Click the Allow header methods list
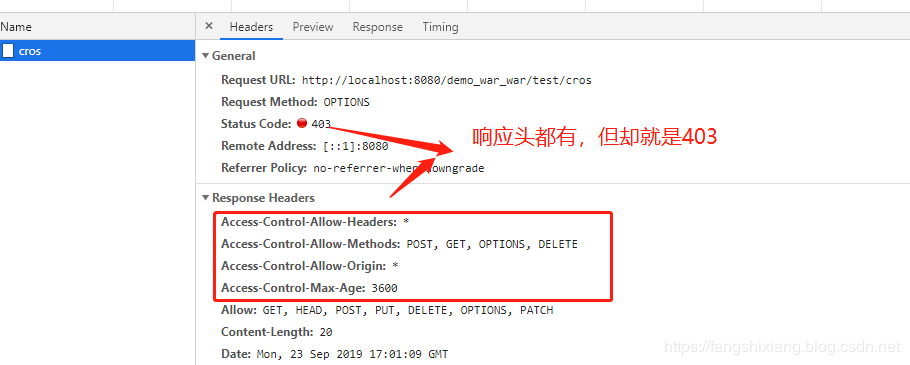910x365 pixels. tap(408, 310)
